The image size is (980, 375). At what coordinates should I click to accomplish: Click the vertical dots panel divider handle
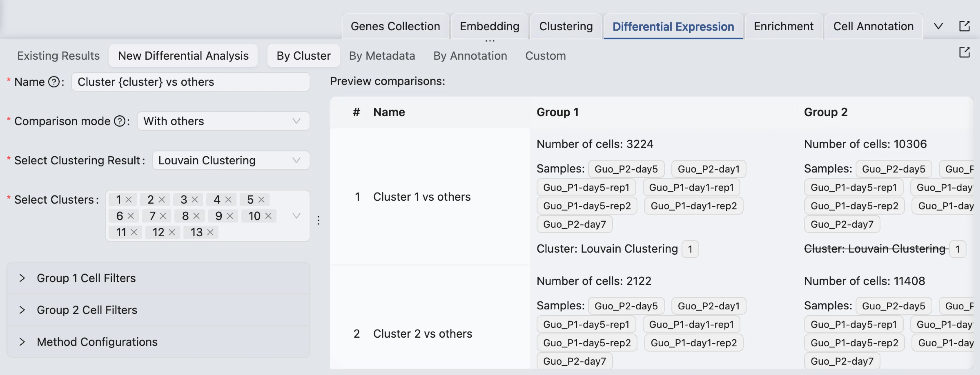point(318,220)
